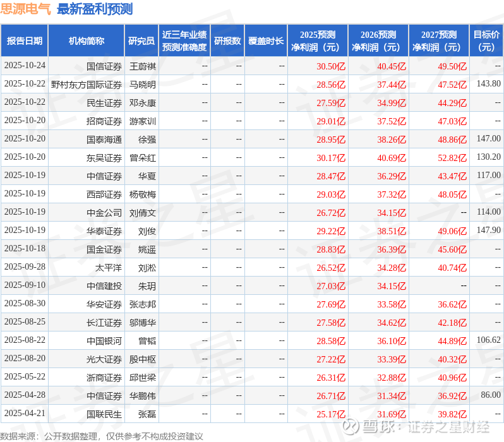504x442 pixels.
Task: Click the 研究员 column header
Action: click(x=141, y=41)
